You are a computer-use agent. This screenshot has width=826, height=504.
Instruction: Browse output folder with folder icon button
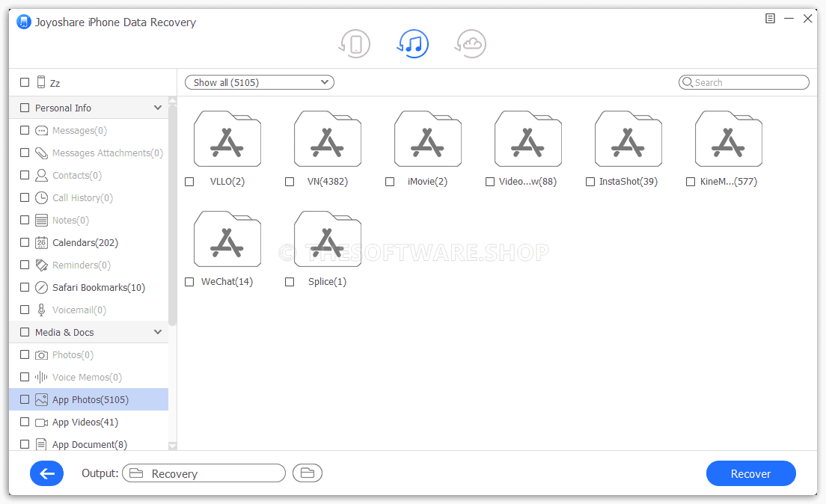pos(307,473)
